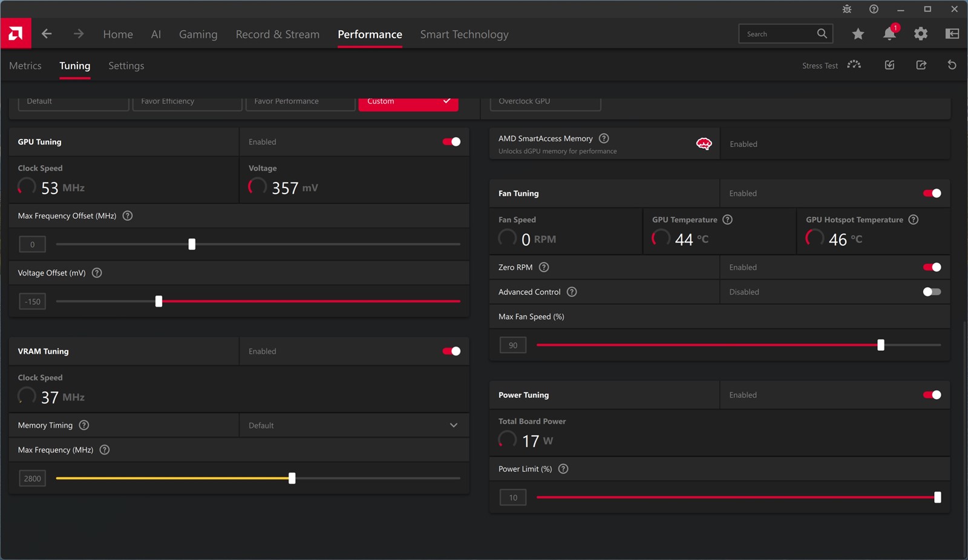Image resolution: width=968 pixels, height=560 pixels.
Task: Open help for GPU Hotspot Temperature
Action: [914, 220]
